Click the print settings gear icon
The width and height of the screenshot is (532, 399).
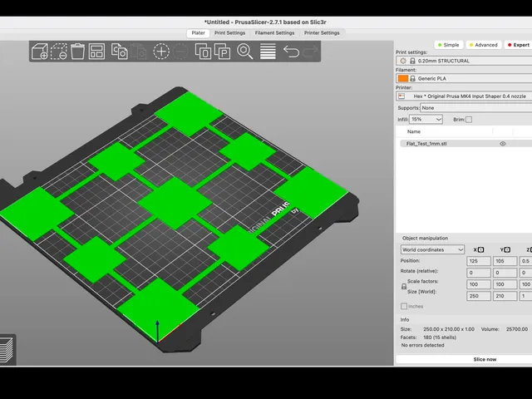(403, 61)
